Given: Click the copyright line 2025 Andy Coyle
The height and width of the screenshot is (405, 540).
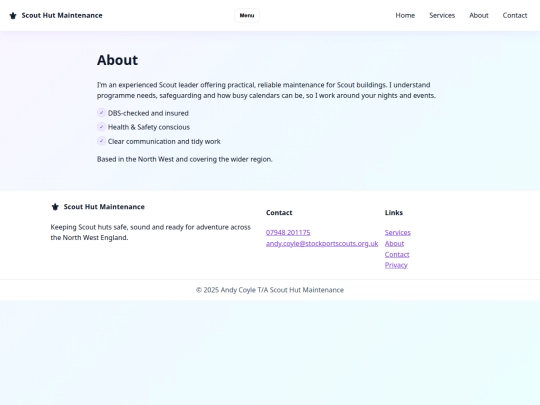Looking at the screenshot, I should pyautogui.click(x=270, y=290).
